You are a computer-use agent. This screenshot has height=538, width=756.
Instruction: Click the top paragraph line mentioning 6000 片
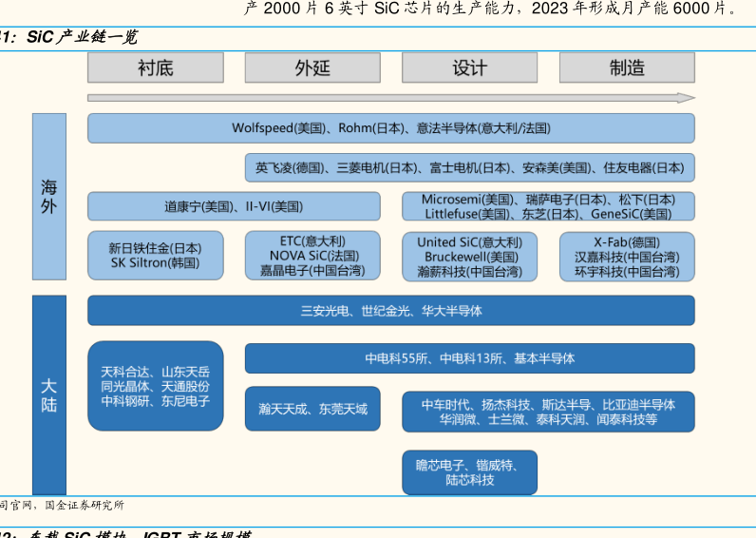(491, 9)
